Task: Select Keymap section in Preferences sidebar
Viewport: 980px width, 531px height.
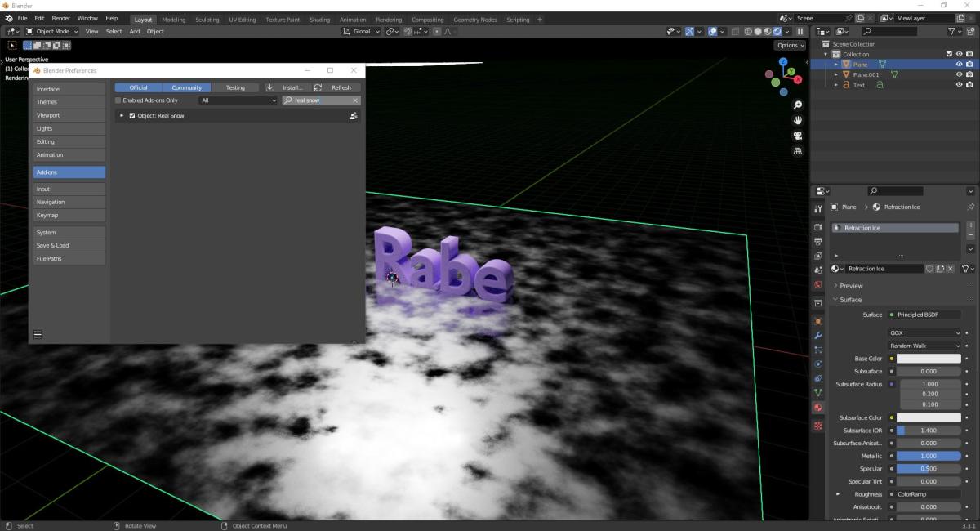Action: pyautogui.click(x=69, y=215)
